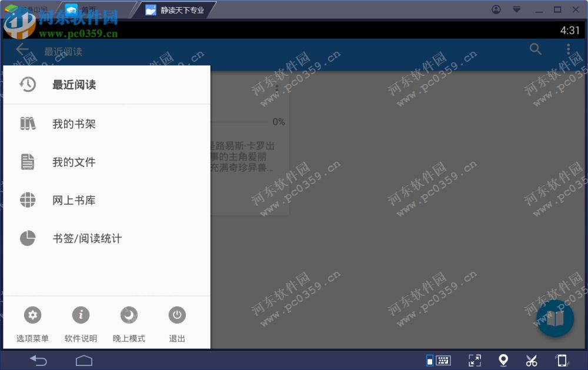Toggle the fullscreen expand icon
This screenshot has width=588, height=370.
[x=475, y=360]
